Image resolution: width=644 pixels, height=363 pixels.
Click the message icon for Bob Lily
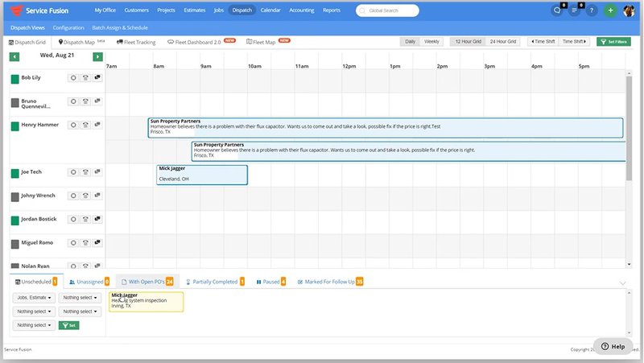pyautogui.click(x=97, y=77)
